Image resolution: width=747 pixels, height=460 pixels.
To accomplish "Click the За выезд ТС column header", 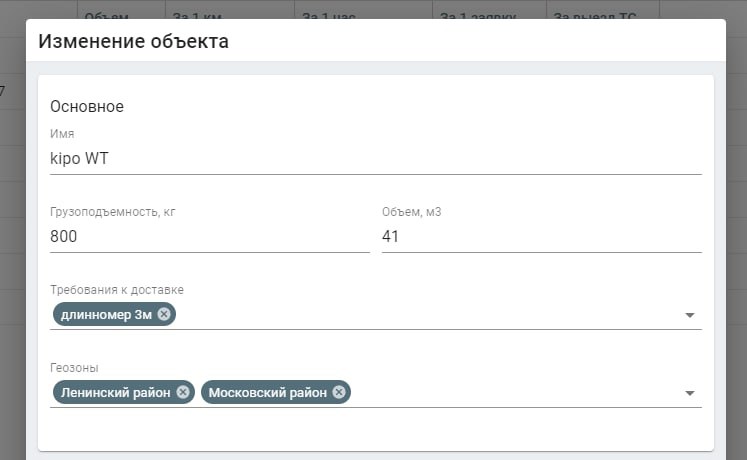I will [597, 16].
